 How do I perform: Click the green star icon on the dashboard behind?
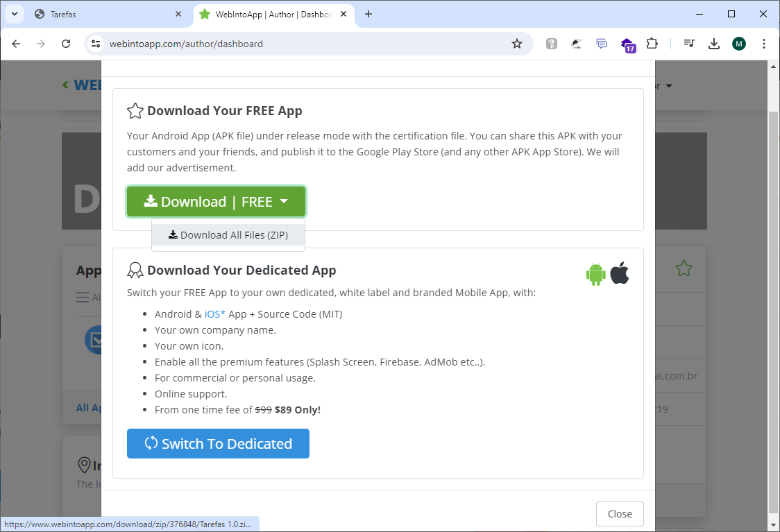pos(684,269)
